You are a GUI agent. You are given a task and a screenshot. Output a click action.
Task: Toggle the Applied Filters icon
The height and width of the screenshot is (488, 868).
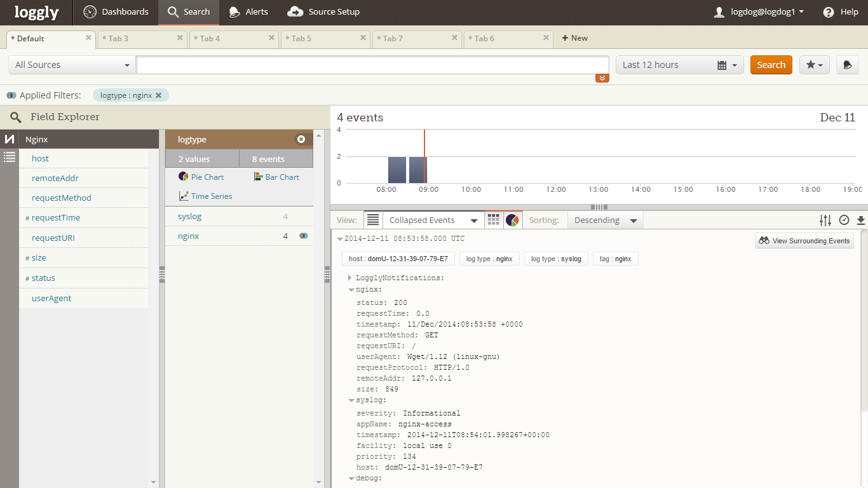coord(11,95)
